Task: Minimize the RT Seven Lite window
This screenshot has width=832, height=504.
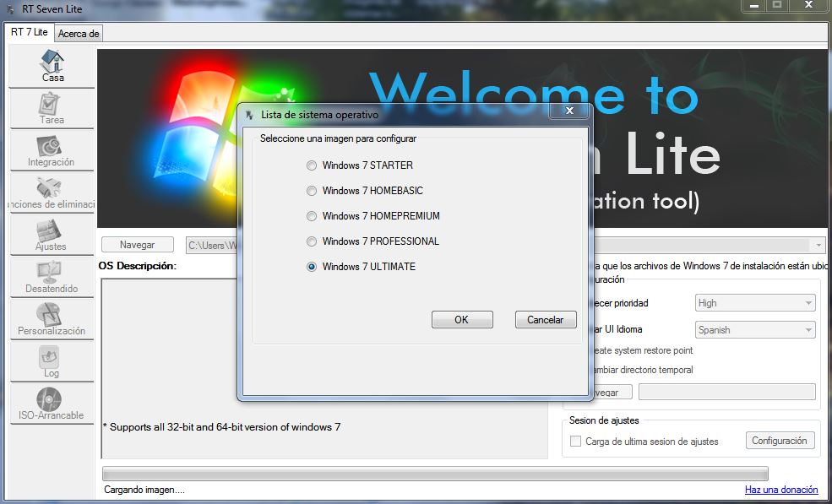Action: [753, 6]
